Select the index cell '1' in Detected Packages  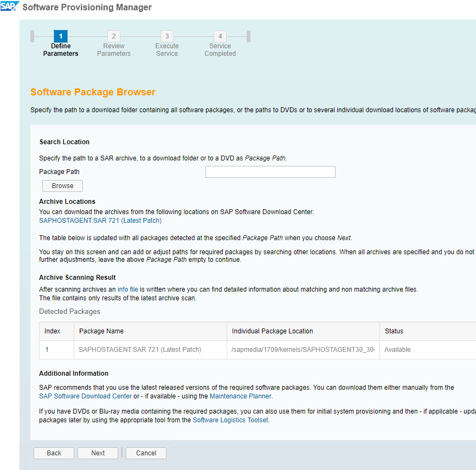tap(56, 350)
